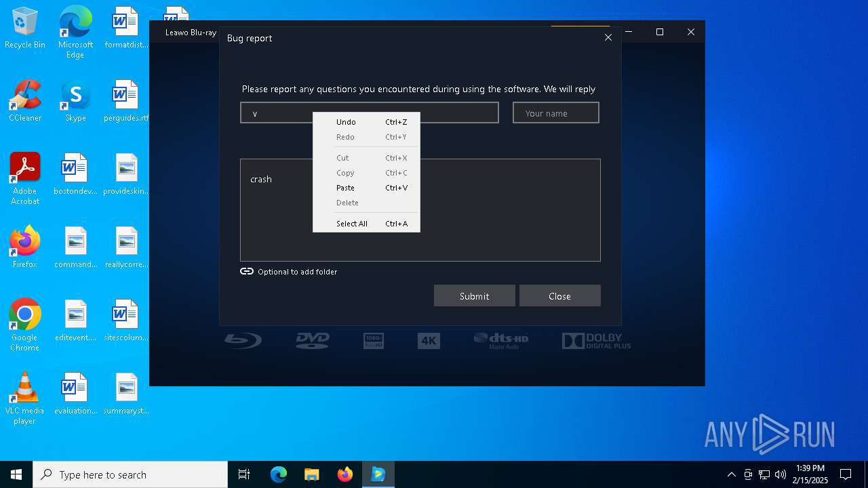The width and height of the screenshot is (868, 488).
Task: Select Microsoft Edge desktop shortcut
Action: pyautogui.click(x=75, y=33)
